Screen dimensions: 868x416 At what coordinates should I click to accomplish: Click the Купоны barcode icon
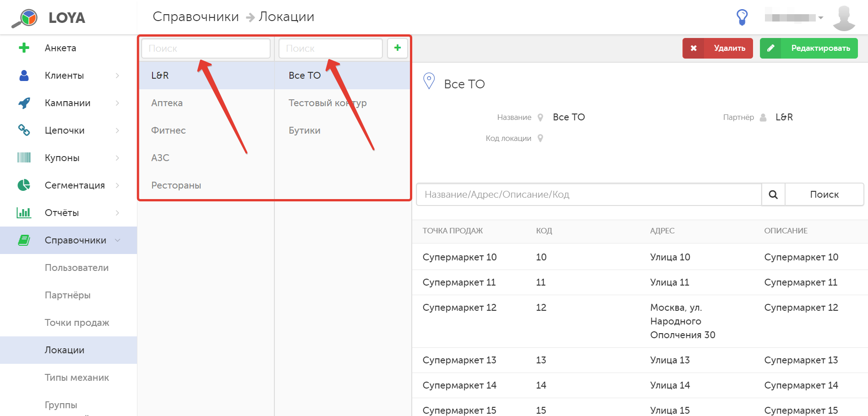tap(24, 158)
